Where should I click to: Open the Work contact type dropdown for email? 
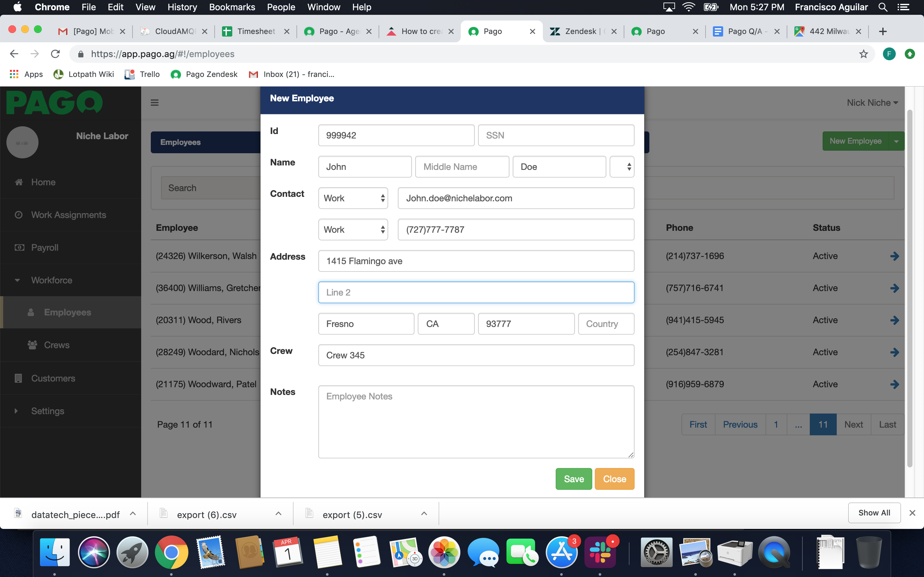pyautogui.click(x=352, y=198)
